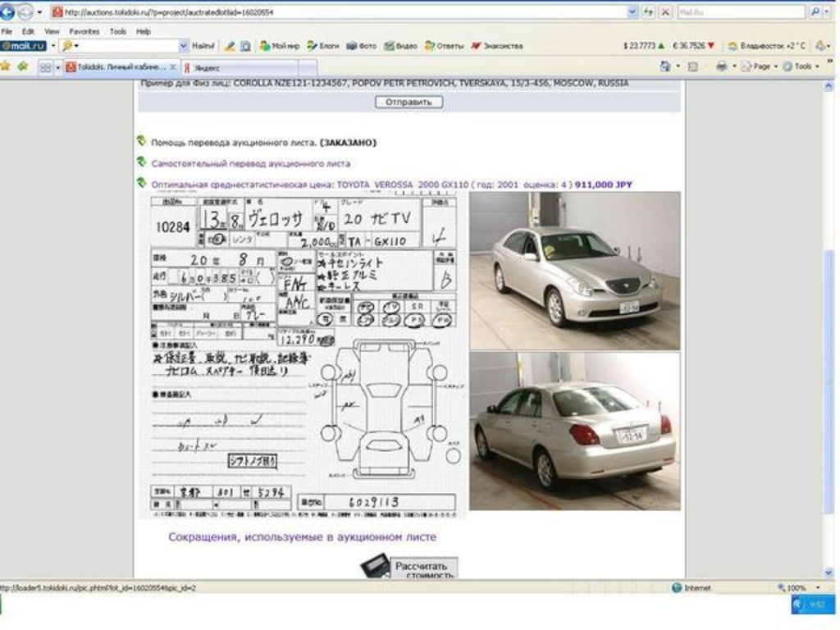840x630 pixels.
Task: Open Блоги in mail.ru toolbar
Action: pyautogui.click(x=323, y=46)
